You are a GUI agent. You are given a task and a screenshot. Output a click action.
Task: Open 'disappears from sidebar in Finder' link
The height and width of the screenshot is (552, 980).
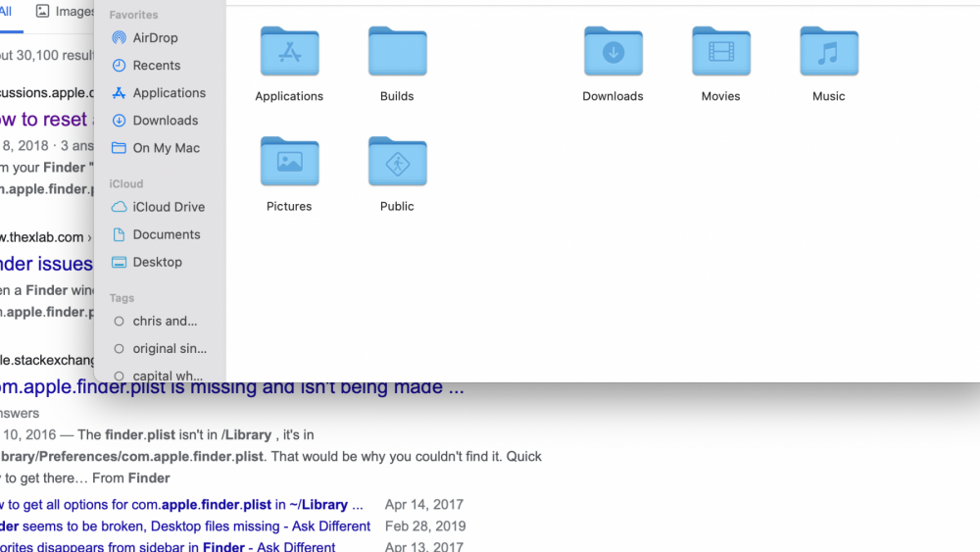[x=168, y=546]
